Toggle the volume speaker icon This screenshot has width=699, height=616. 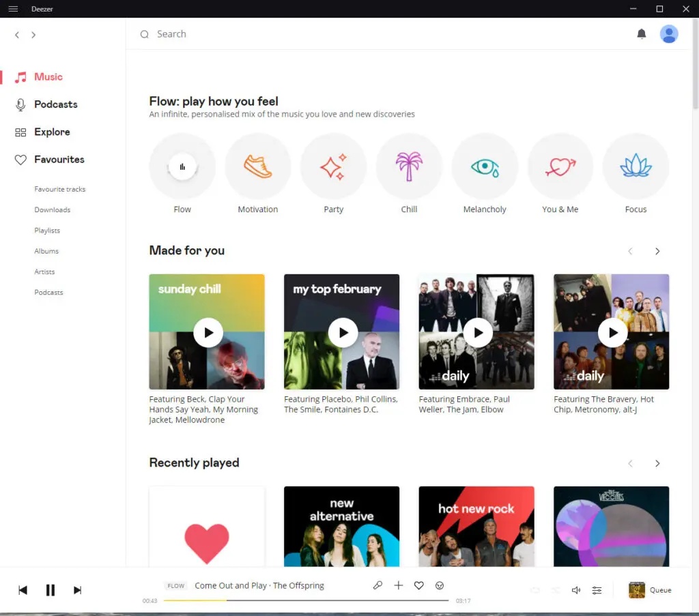pos(576,590)
